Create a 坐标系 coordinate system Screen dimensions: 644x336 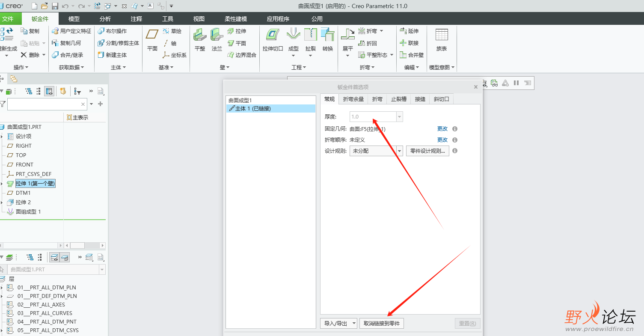coord(175,55)
